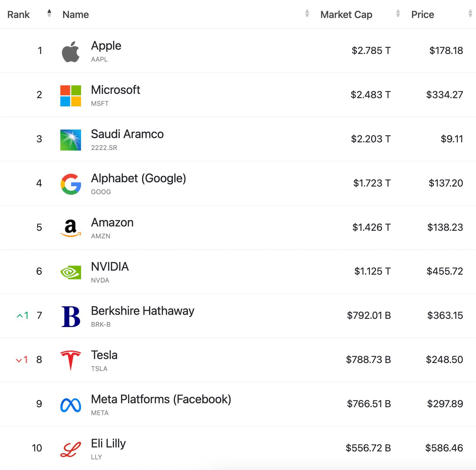Image resolution: width=476 pixels, height=470 pixels.
Task: Click the Market Cap column header
Action: [346, 14]
